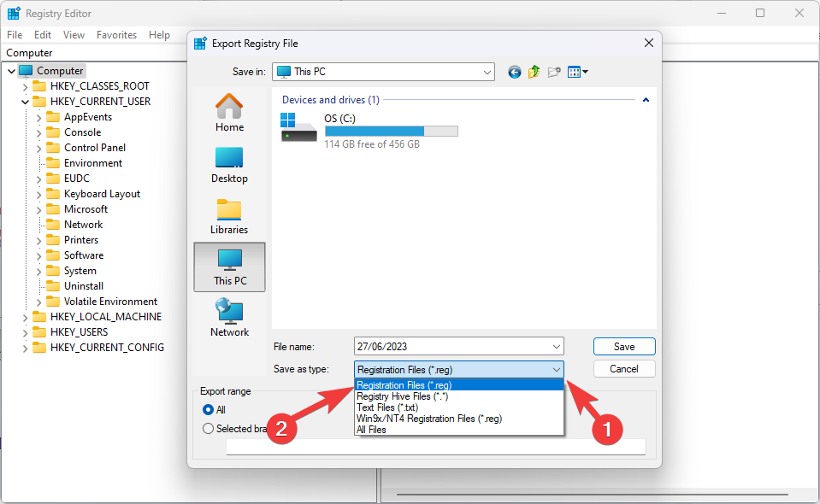The image size is (820, 504).
Task: Open the View Menu icon in dialog
Action: [x=577, y=73]
